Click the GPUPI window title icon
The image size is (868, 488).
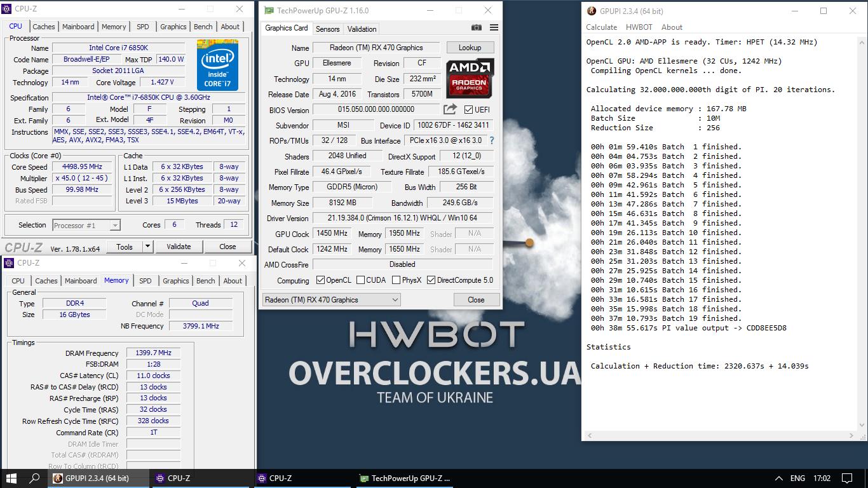pyautogui.click(x=591, y=11)
